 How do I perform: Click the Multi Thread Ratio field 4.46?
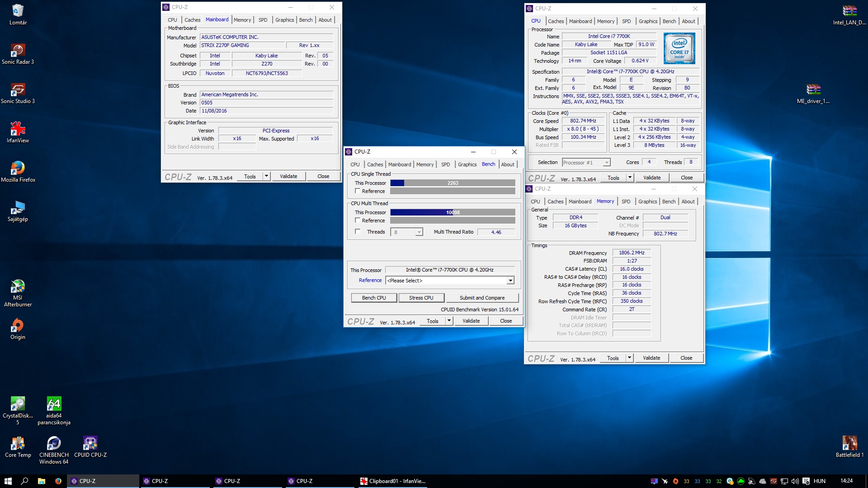tap(496, 232)
